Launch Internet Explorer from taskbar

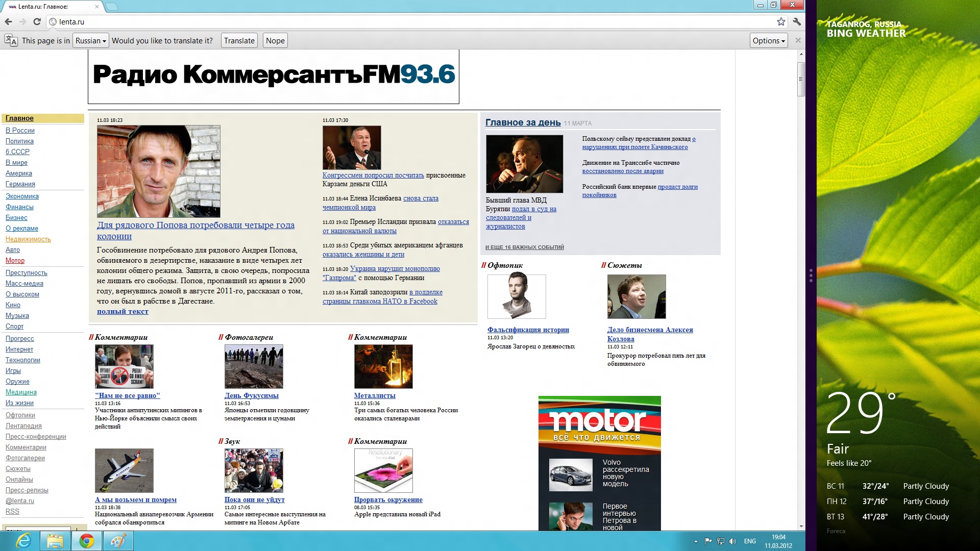23,541
